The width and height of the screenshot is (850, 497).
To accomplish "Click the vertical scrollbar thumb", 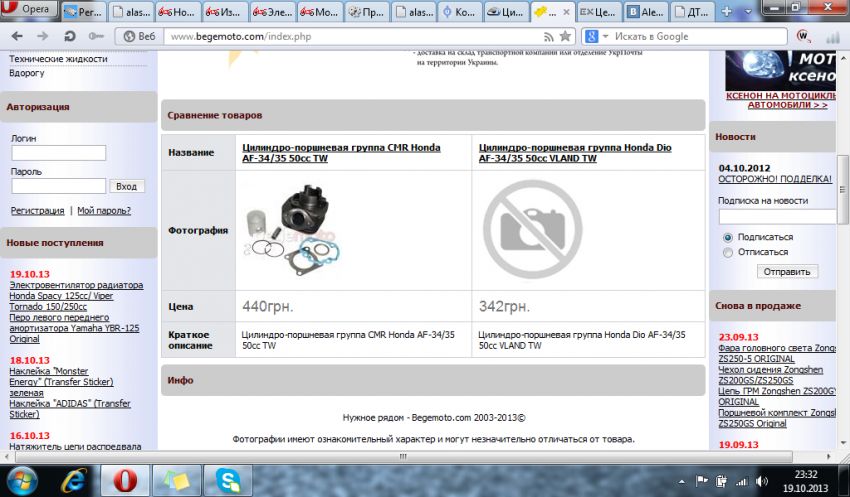I will pyautogui.click(x=842, y=190).
